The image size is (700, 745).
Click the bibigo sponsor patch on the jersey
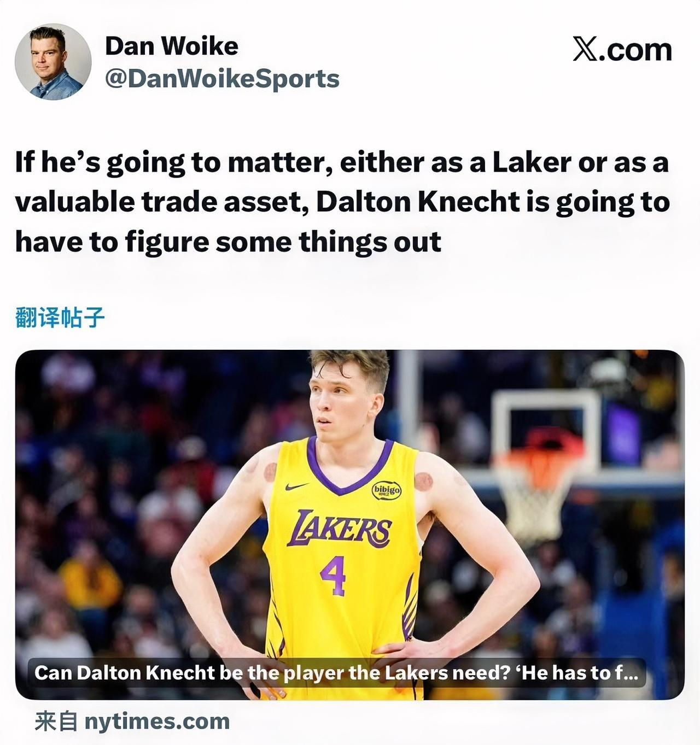point(387,490)
